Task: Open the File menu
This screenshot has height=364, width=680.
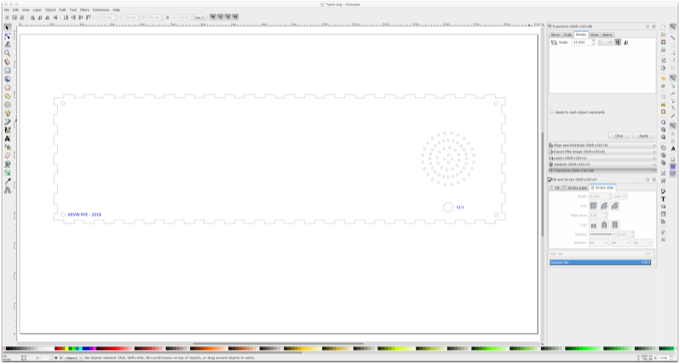Action: click(7, 10)
